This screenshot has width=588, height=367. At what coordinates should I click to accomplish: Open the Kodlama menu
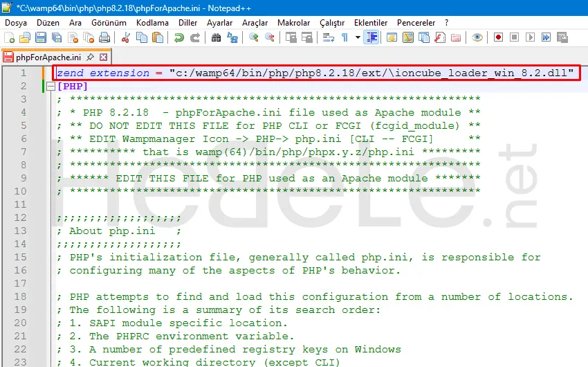tap(152, 23)
